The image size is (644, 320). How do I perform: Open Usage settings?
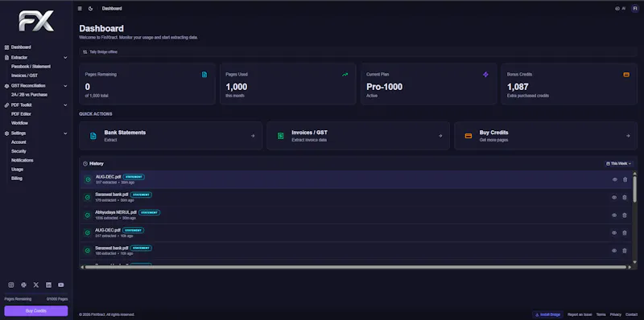tap(17, 169)
